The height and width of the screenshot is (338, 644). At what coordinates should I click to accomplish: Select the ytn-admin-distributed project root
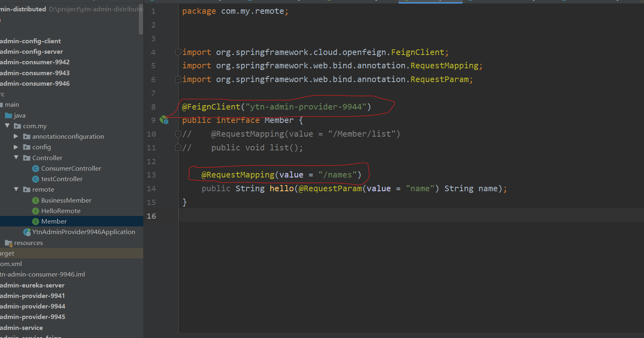23,9
